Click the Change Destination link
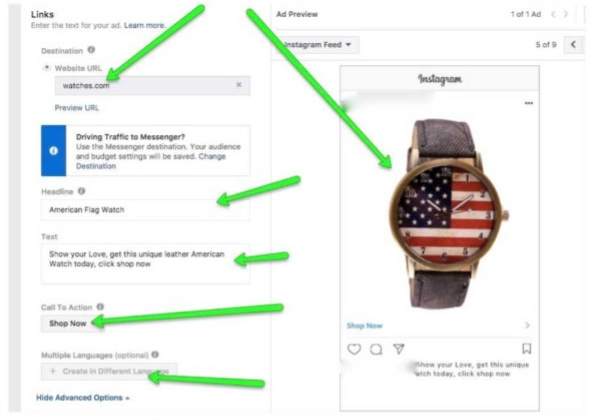Screen dimensions: 589x420 pos(151,161)
